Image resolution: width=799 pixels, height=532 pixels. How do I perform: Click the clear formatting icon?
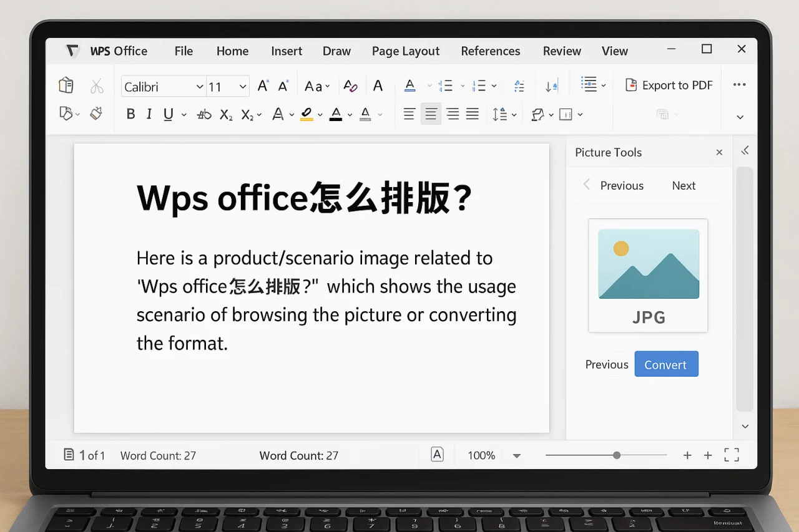351,85
